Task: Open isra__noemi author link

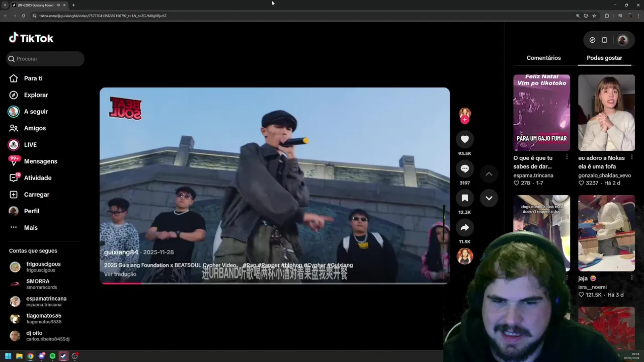Action: tap(592, 287)
